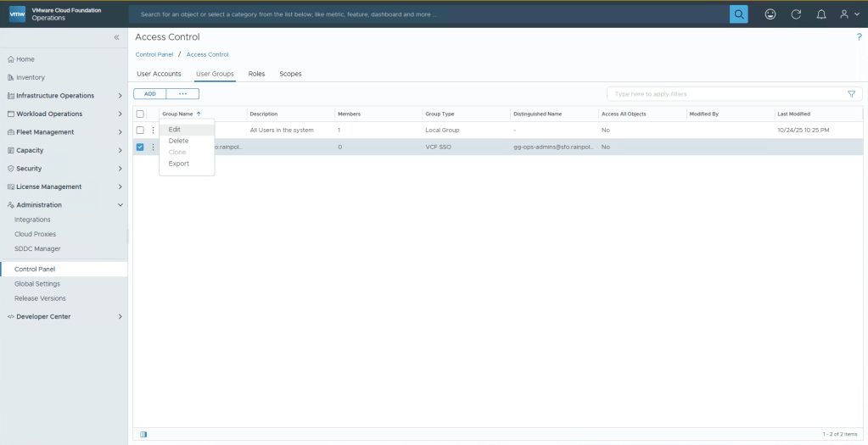Expand Infrastructure Operations menu
The height and width of the screenshot is (445, 868).
tap(120, 96)
